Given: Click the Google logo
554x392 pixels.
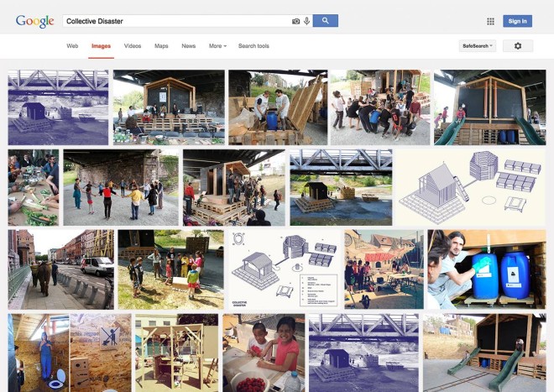Looking at the screenshot, I should click(35, 22).
